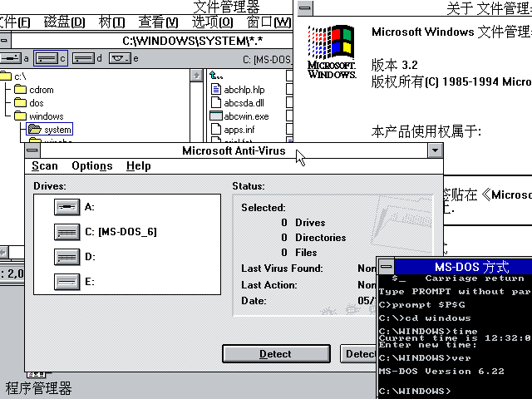Open the 树(T) menu in File Manager
Image resolution: width=532 pixels, height=399 pixels.
111,22
